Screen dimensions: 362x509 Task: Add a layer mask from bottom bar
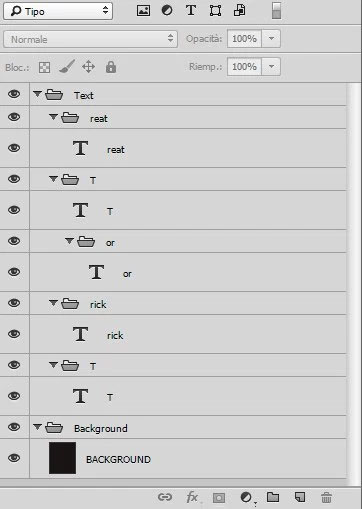click(219, 498)
